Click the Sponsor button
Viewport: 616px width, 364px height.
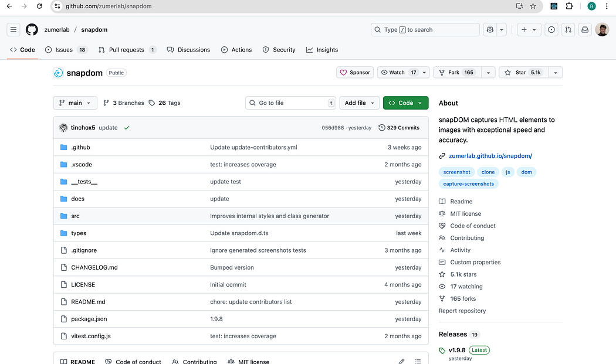[x=355, y=73]
